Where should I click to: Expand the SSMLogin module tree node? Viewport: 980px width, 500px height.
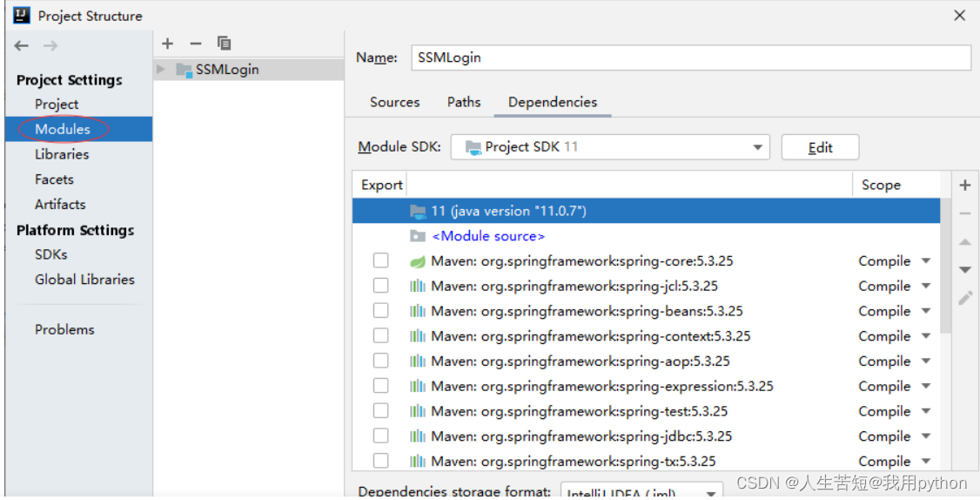pyautogui.click(x=161, y=69)
